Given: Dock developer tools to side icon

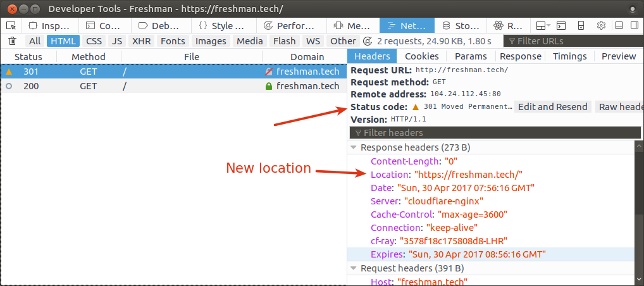Looking at the screenshot, I should [x=633, y=26].
